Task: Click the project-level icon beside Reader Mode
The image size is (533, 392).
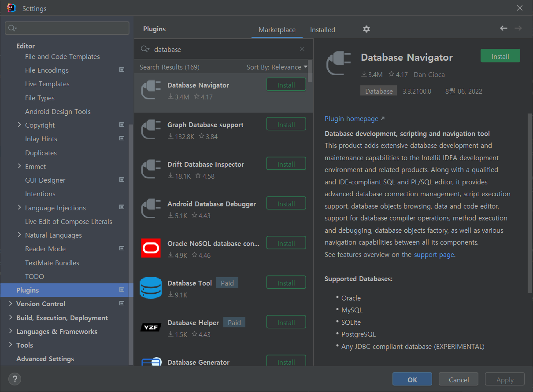Action: (122, 248)
